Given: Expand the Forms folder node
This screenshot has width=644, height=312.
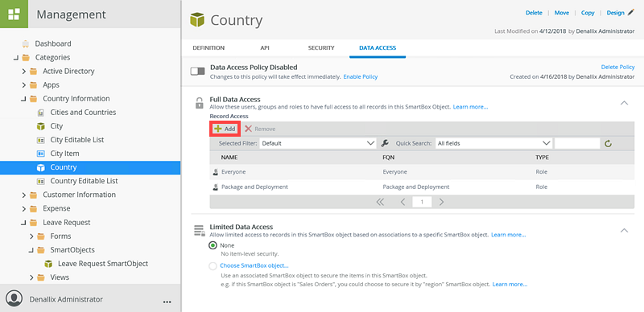Looking at the screenshot, I should coord(31,236).
